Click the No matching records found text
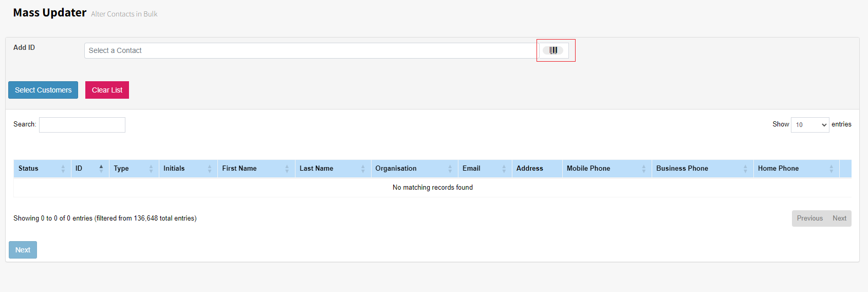 (433, 188)
